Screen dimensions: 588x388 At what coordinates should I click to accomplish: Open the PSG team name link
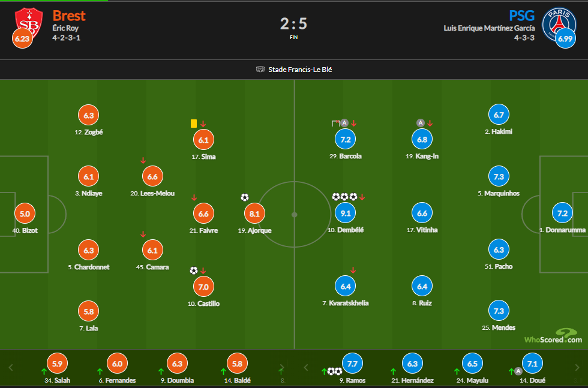coord(521,16)
